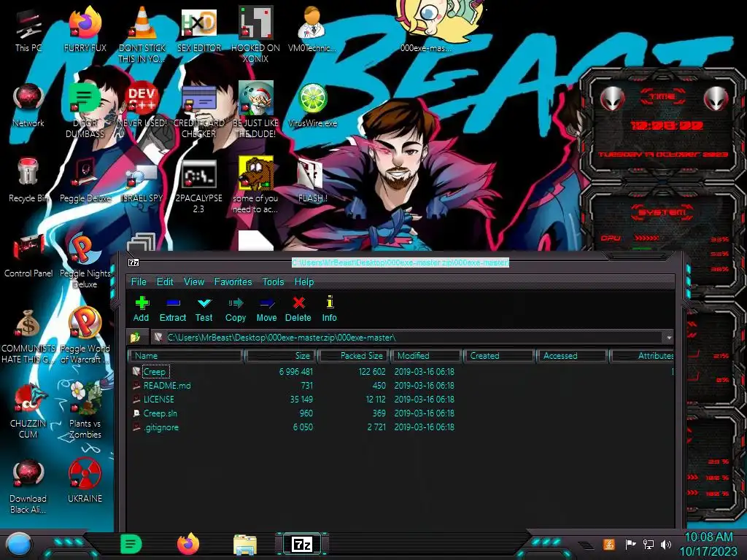Select the VLC cone desktop icon
Image resolution: width=747 pixels, height=560 pixels.
tap(142, 34)
